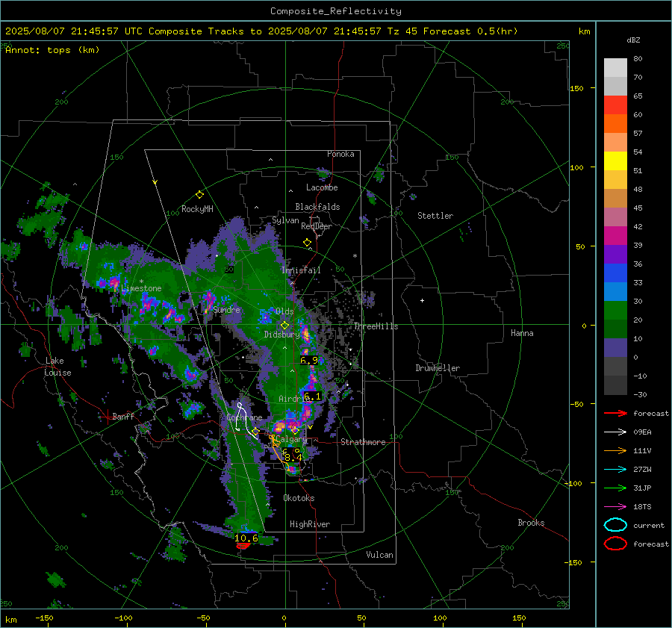672x628 pixels.
Task: Click the 6.1 storm top label
Action: [312, 397]
